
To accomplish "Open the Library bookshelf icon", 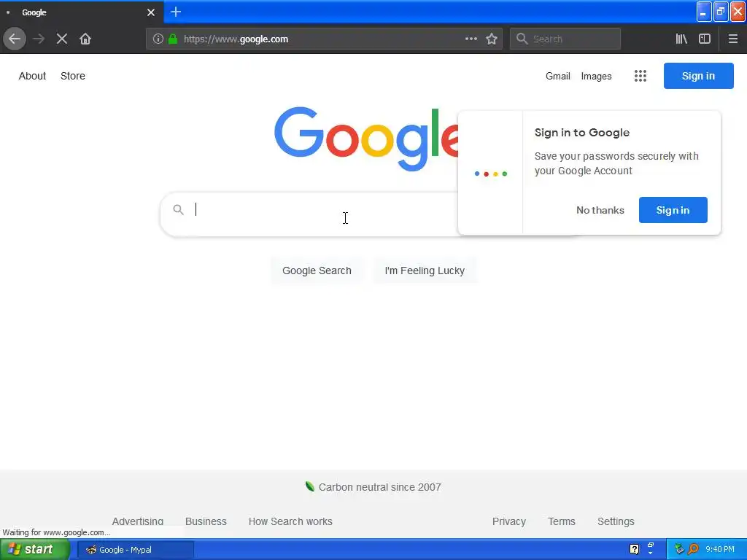I will coord(681,39).
